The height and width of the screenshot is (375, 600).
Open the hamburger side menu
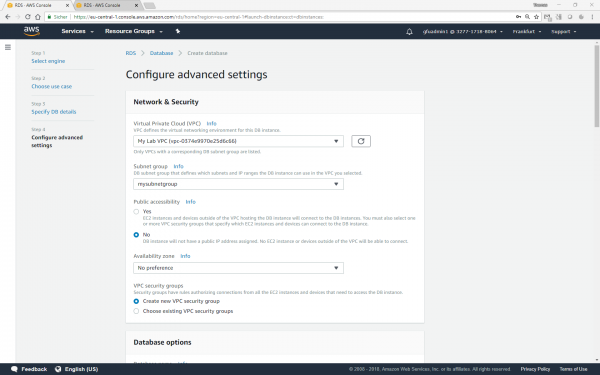point(8,47)
